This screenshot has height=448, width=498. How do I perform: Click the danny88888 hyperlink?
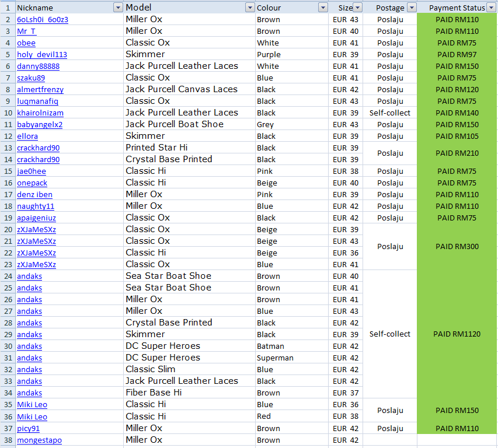coord(38,66)
